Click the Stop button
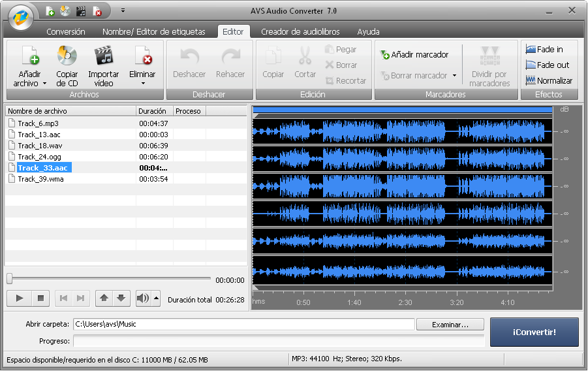The width and height of the screenshot is (588, 371). point(40,298)
